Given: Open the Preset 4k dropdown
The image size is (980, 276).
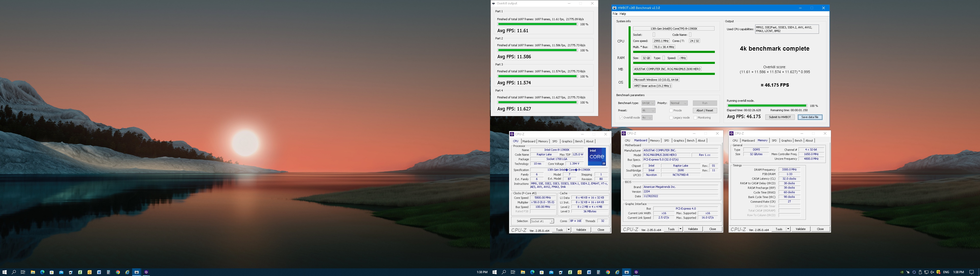Looking at the screenshot, I should pyautogui.click(x=648, y=110).
